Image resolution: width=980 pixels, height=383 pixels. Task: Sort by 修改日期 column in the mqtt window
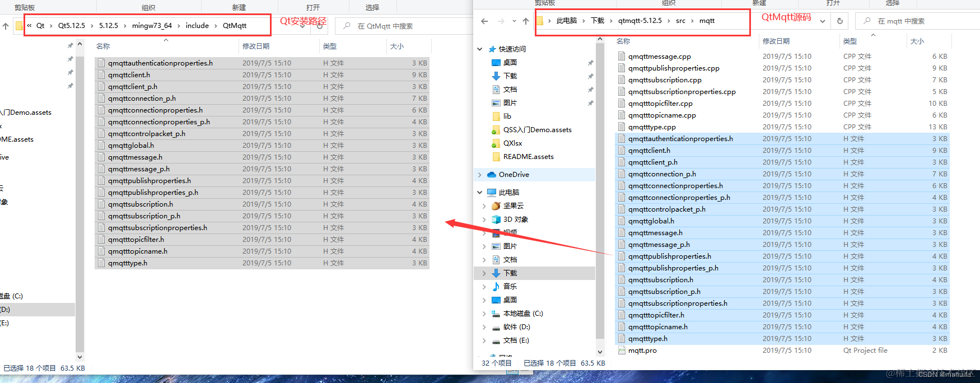[776, 41]
